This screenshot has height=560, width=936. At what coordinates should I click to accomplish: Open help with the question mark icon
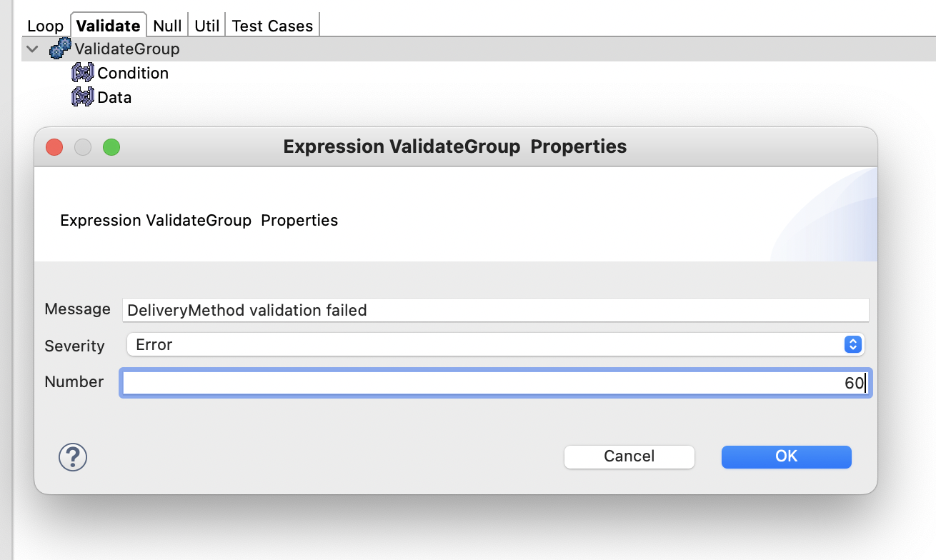pos(73,456)
